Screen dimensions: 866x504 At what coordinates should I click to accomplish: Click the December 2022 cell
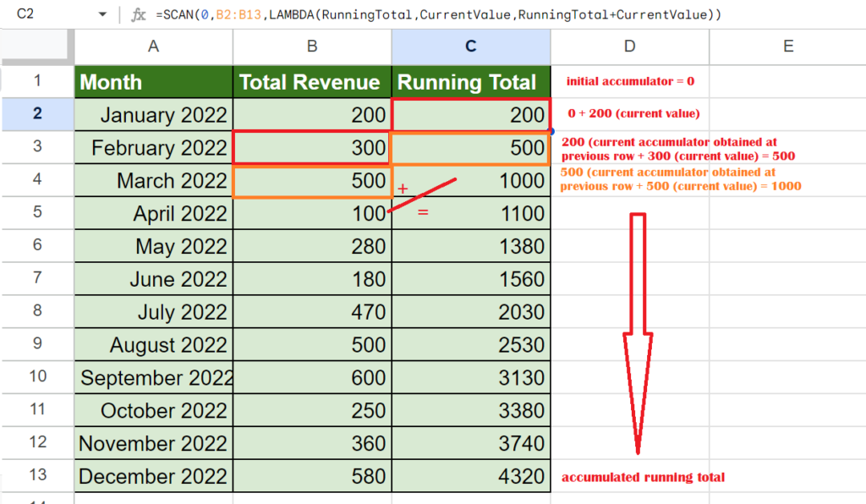[153, 476]
